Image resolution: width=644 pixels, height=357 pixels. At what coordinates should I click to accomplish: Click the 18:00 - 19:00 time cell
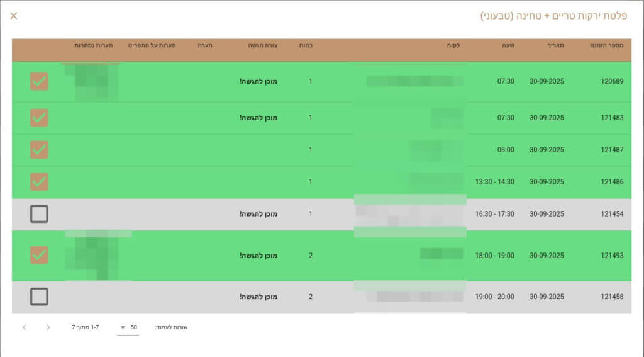pyautogui.click(x=495, y=256)
